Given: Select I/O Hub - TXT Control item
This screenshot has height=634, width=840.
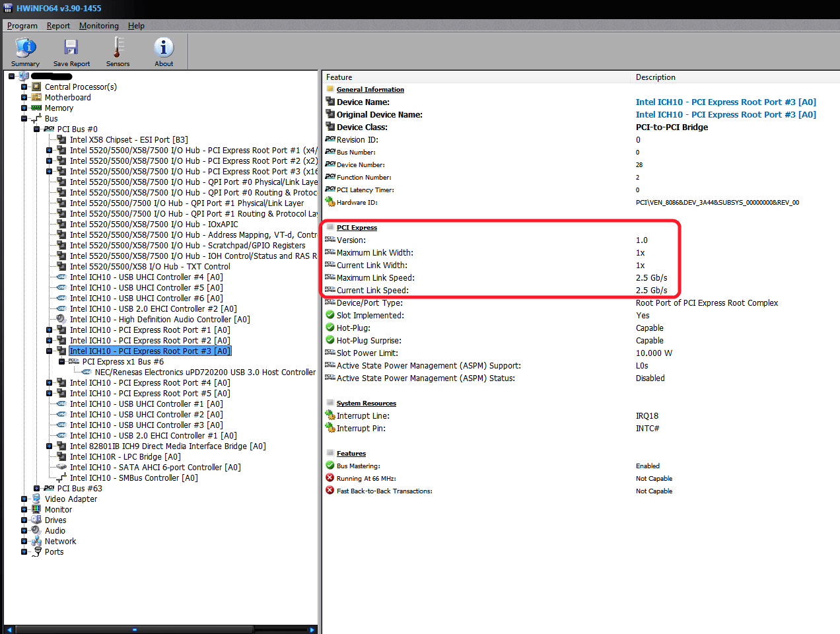Looking at the screenshot, I should pos(150,266).
